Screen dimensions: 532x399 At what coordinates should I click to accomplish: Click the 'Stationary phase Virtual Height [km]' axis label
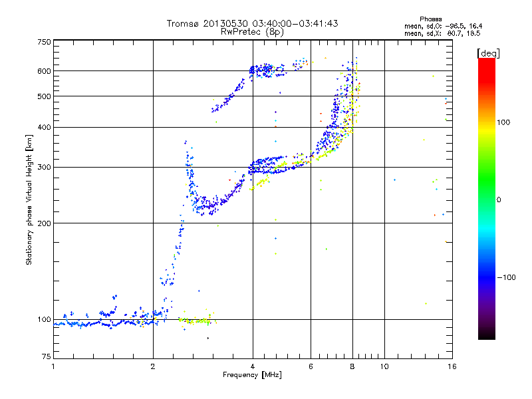29,200
